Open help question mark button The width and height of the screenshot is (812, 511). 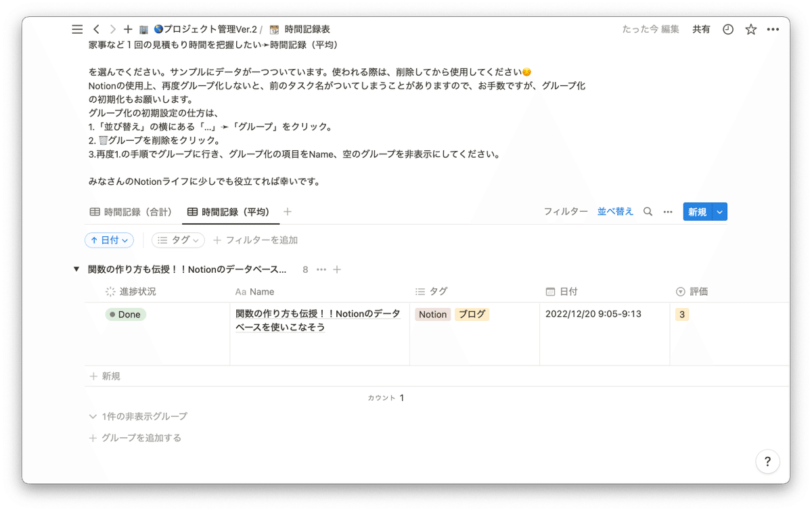(767, 462)
